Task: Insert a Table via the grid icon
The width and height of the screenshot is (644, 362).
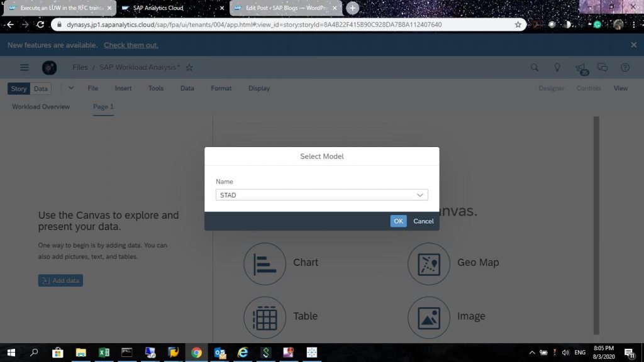Action: coord(265,317)
